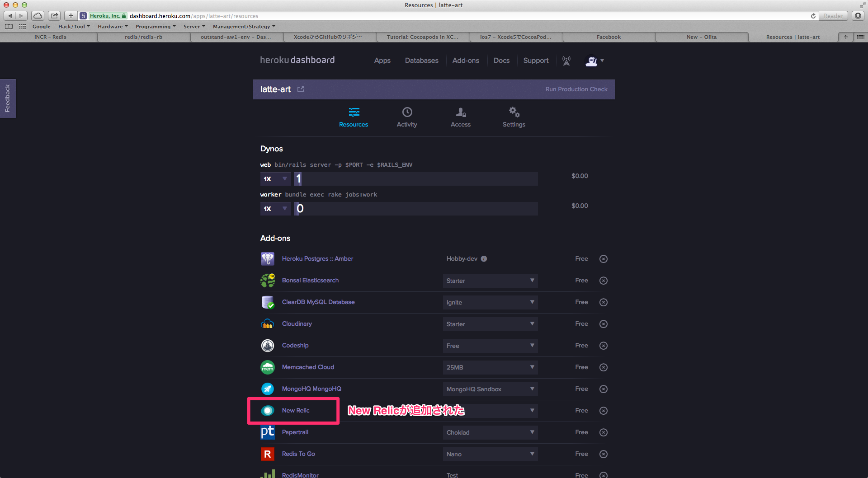Remove the Heroku Postgres add-on
The height and width of the screenshot is (478, 868).
click(x=604, y=259)
